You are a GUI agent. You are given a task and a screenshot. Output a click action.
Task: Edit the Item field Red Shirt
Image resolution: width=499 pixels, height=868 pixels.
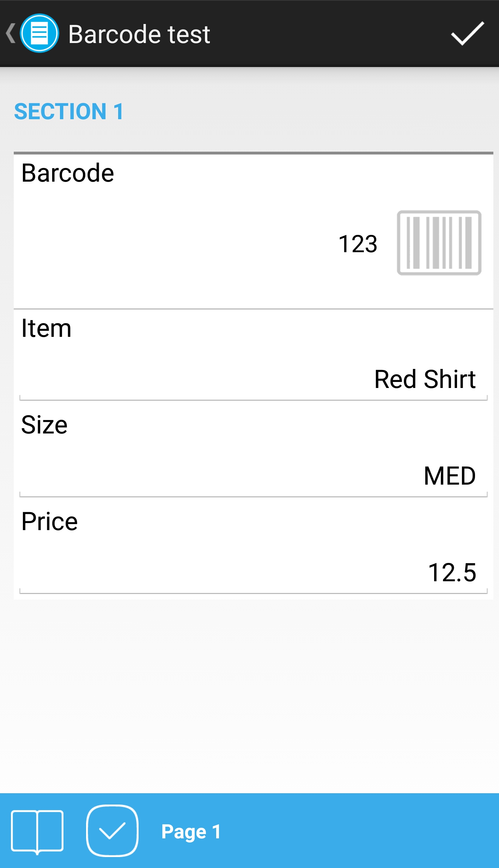[x=425, y=380]
